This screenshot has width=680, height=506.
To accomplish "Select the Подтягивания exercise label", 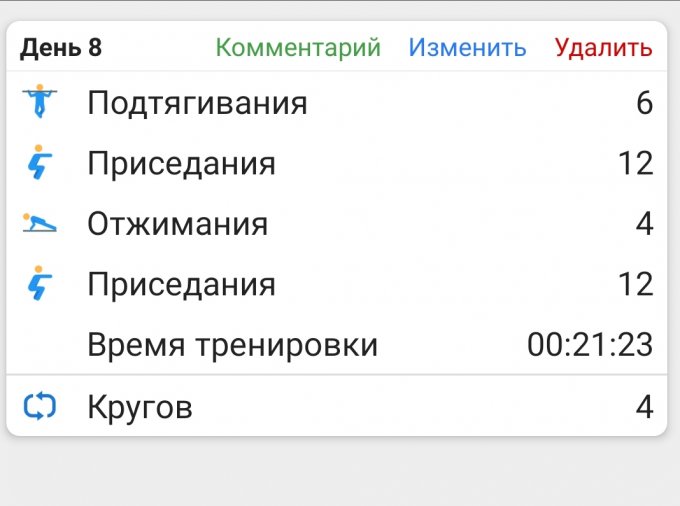I will coord(197,103).
